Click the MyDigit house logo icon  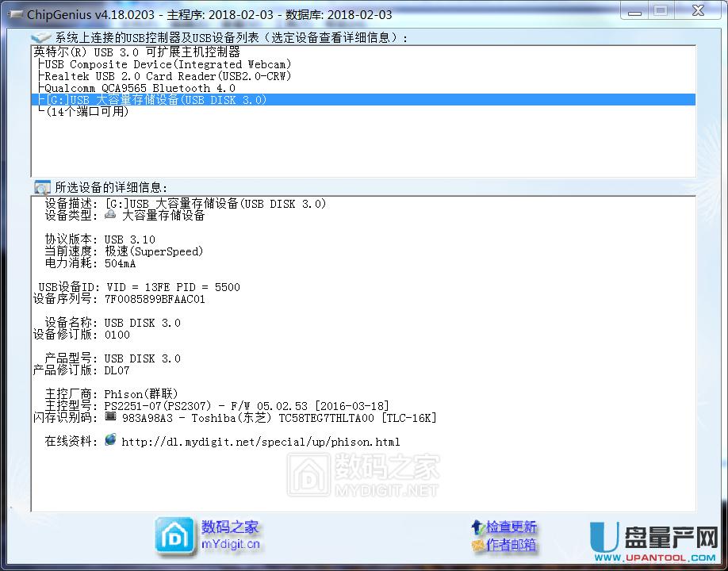(x=174, y=535)
